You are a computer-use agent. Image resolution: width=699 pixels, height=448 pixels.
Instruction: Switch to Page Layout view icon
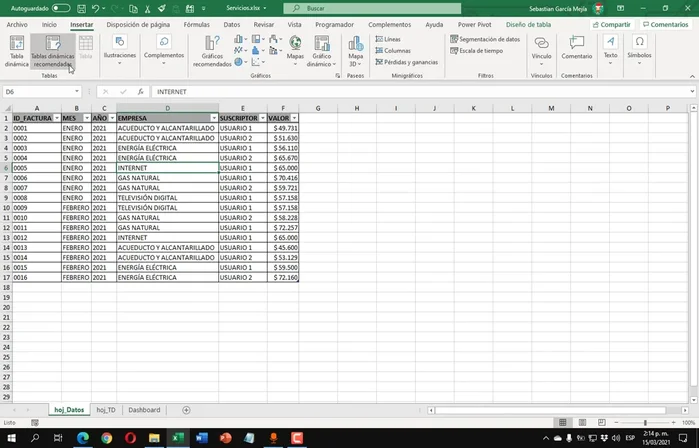click(x=582, y=423)
